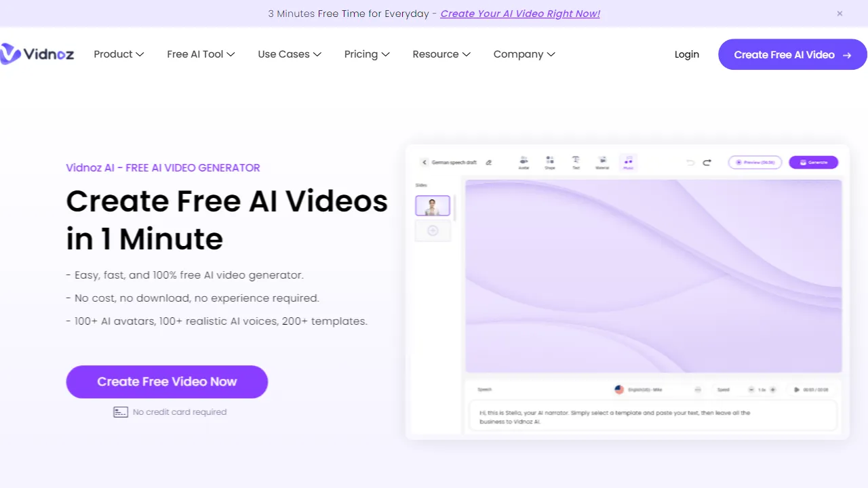Select the first slide thumbnail

433,206
